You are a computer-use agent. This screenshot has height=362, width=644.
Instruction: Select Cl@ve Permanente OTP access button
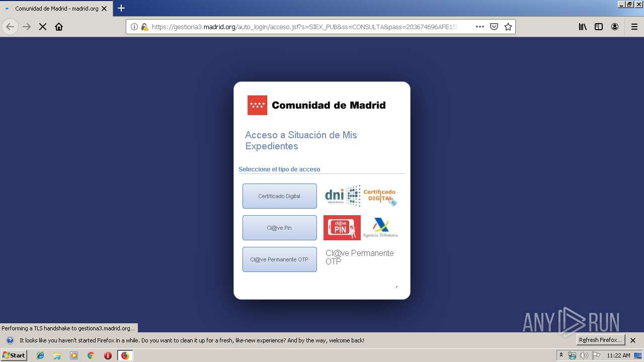coord(280,259)
